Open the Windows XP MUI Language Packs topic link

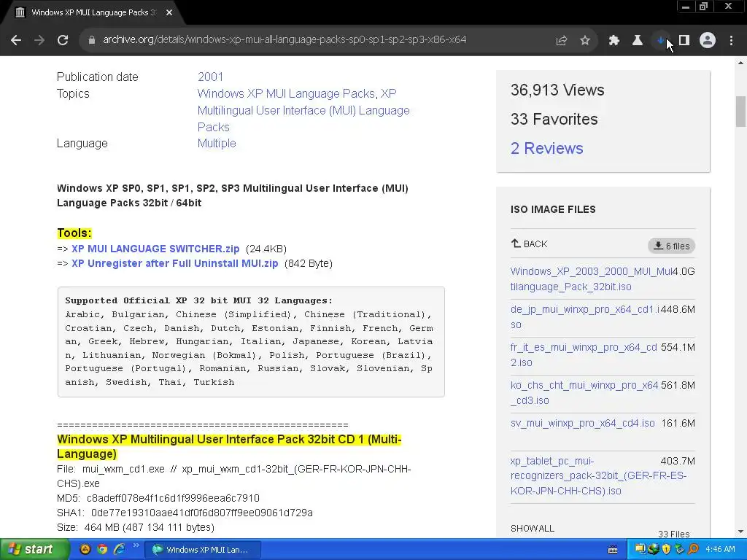point(287,93)
